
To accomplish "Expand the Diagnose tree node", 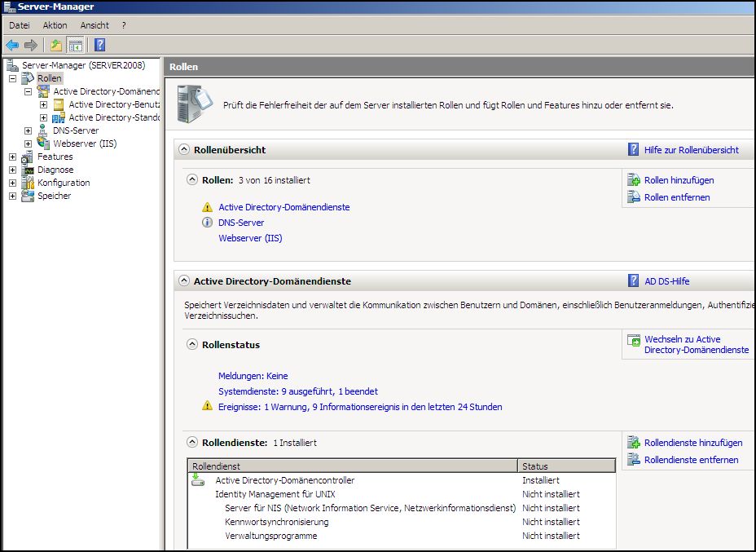I will coord(12,170).
